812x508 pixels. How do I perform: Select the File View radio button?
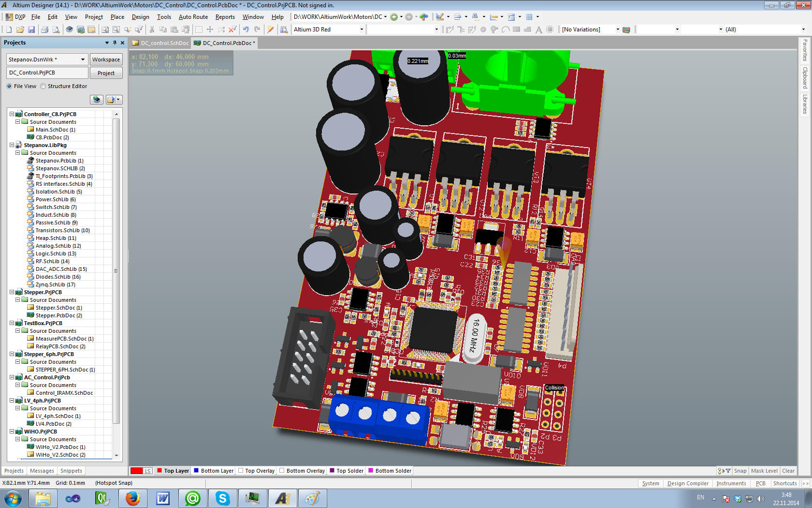click(10, 86)
